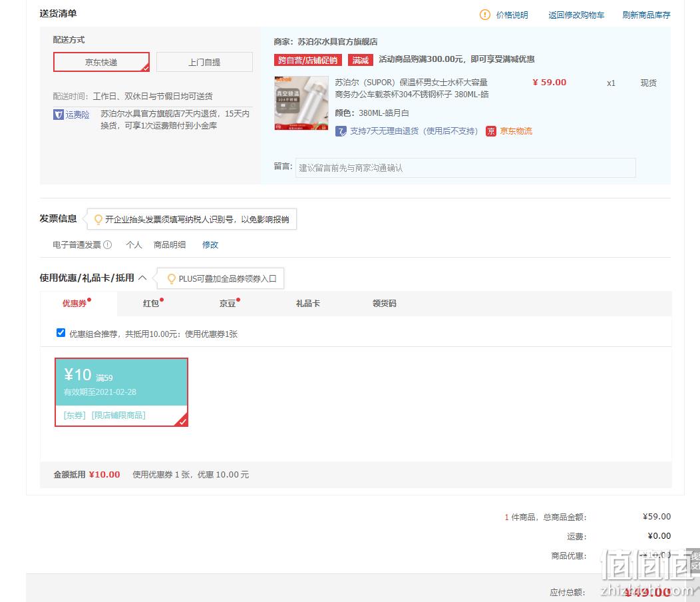Click the lightbulb icon in invoice tip
The height and width of the screenshot is (602, 700).
pos(98,220)
